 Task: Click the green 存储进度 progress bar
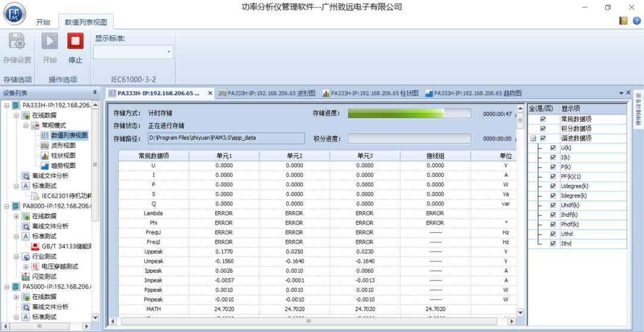[x=410, y=113]
